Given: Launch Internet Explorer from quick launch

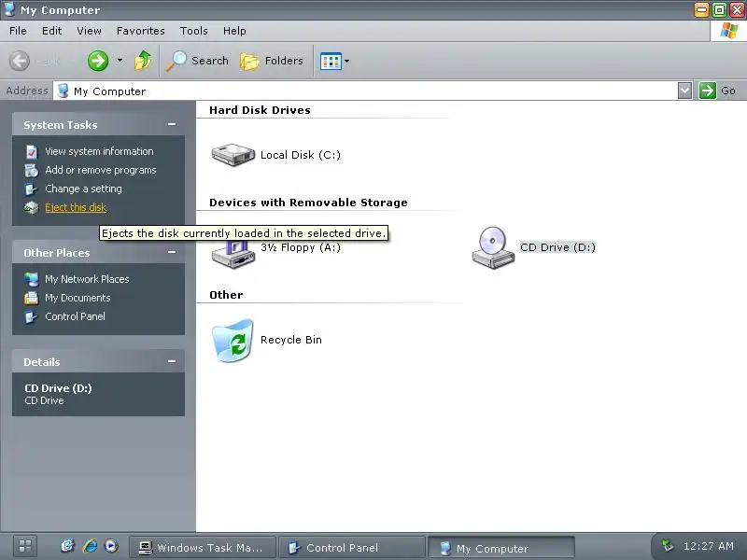Looking at the screenshot, I should pos(90,546).
